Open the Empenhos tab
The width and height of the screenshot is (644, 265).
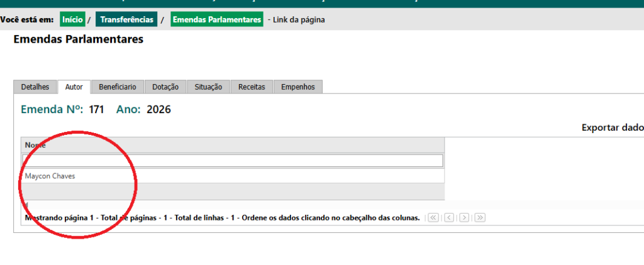298,87
